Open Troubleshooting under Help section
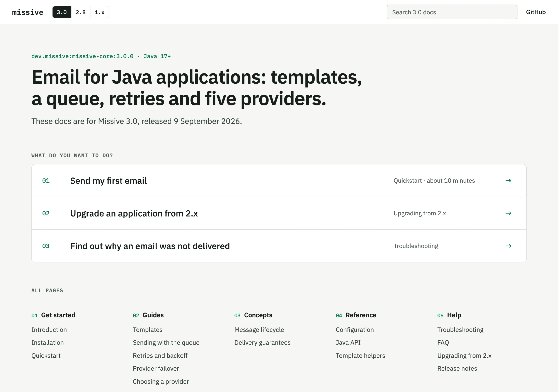Viewport: 558px width, 392px height. 460,329
